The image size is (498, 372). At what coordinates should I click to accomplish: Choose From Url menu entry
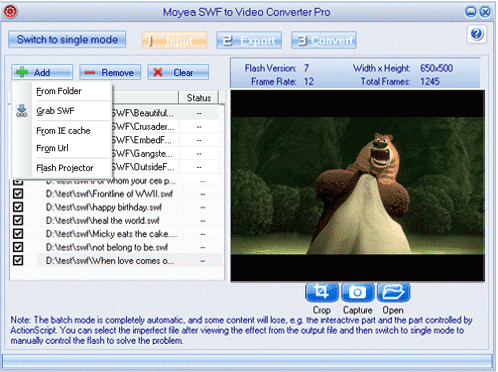[x=52, y=148]
